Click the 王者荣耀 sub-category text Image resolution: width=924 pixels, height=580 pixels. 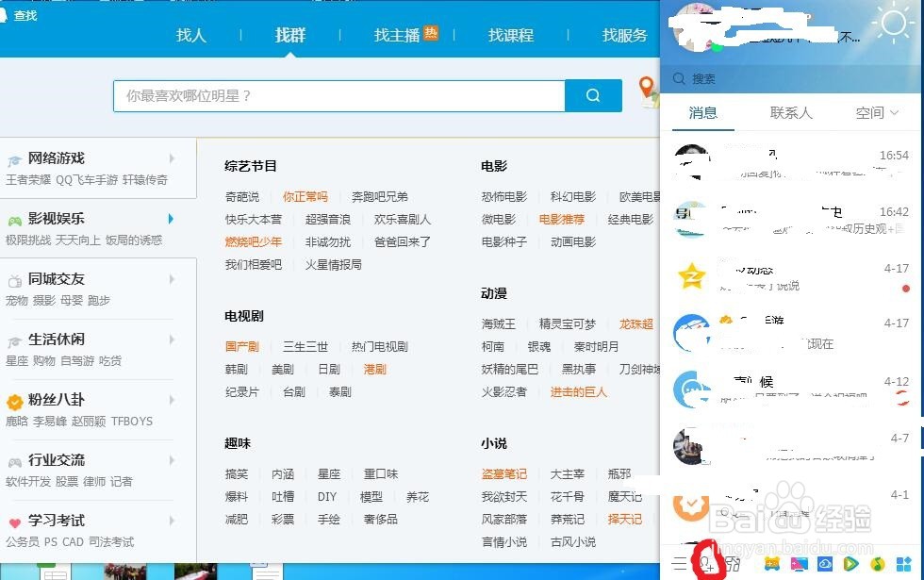pos(28,180)
